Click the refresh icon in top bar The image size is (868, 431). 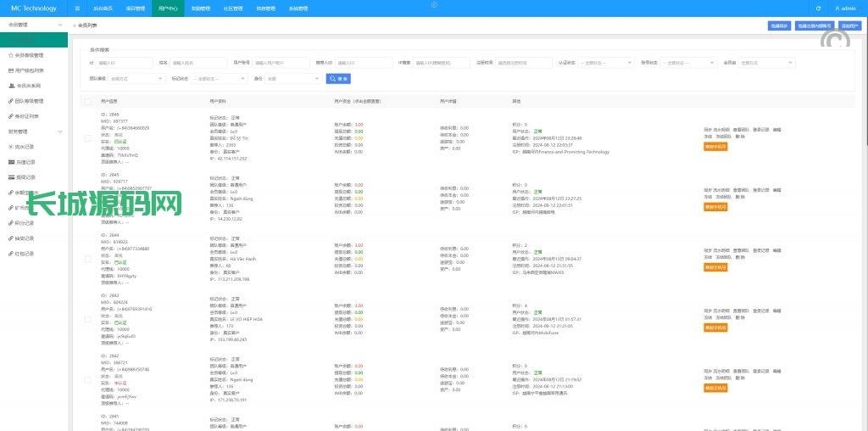click(x=818, y=8)
